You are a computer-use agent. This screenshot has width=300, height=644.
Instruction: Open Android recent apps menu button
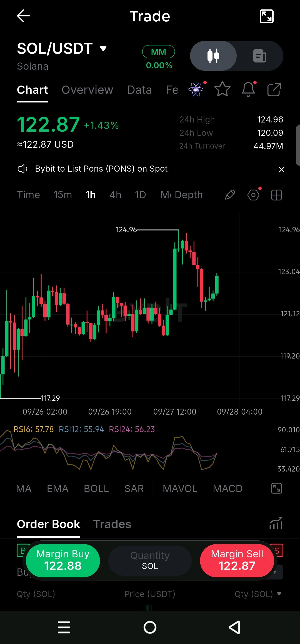[x=64, y=627]
